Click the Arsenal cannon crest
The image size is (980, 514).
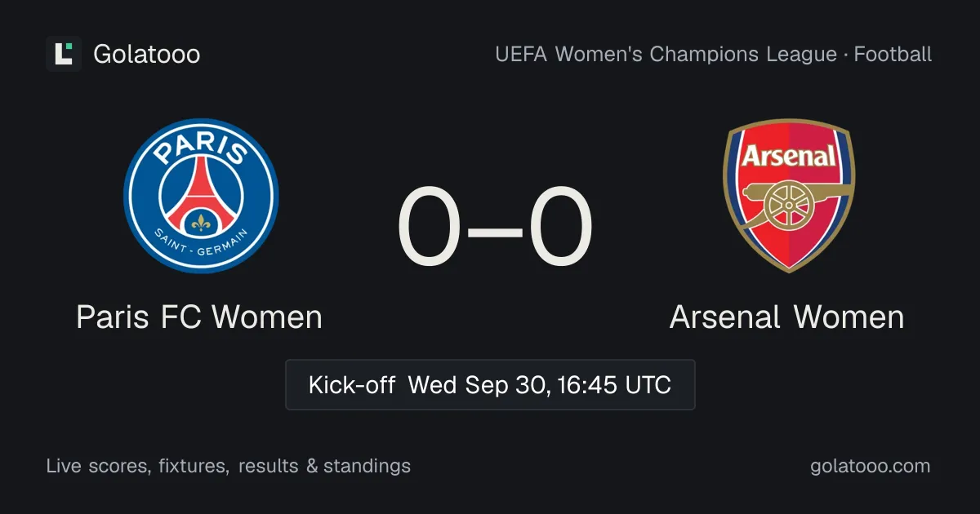(788, 196)
